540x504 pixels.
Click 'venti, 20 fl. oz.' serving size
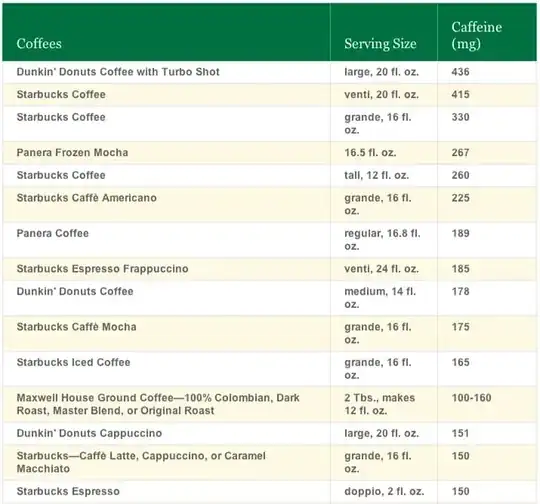(381, 95)
